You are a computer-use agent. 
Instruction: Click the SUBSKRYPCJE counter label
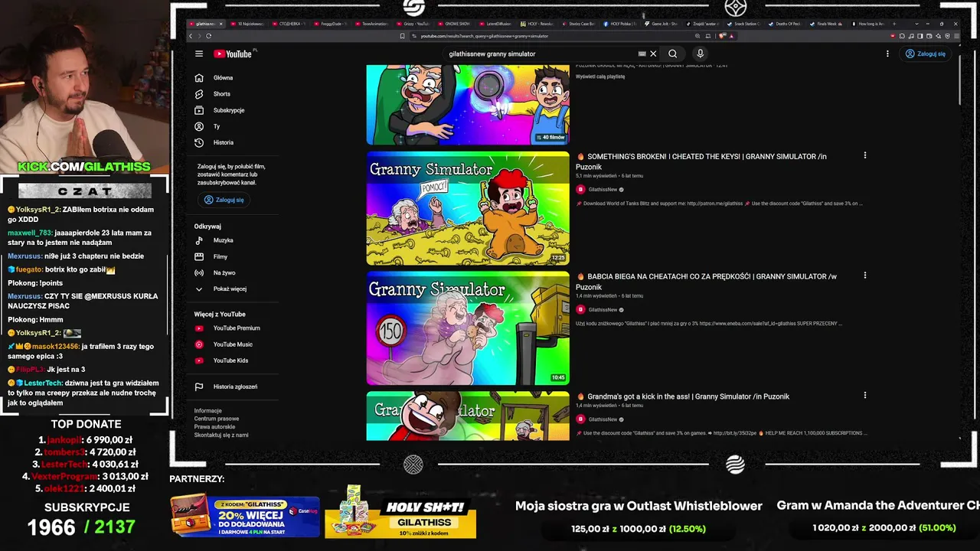tap(87, 507)
